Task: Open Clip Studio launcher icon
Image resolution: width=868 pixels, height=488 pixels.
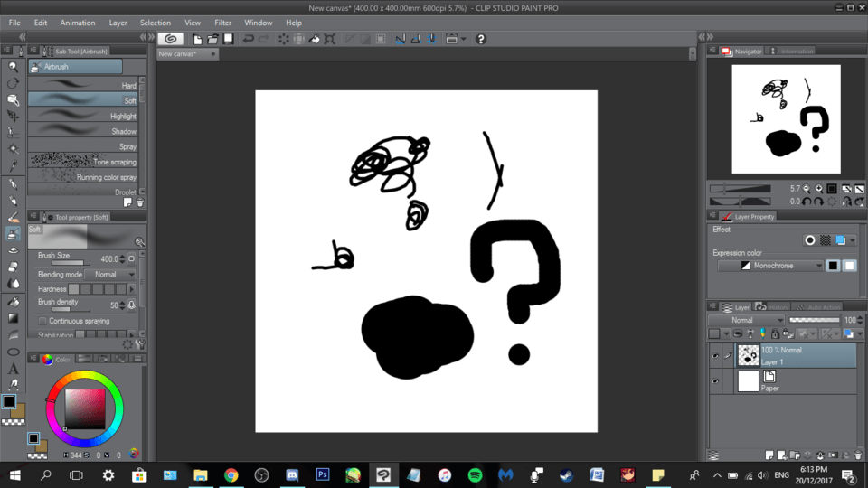Action: click(171, 39)
